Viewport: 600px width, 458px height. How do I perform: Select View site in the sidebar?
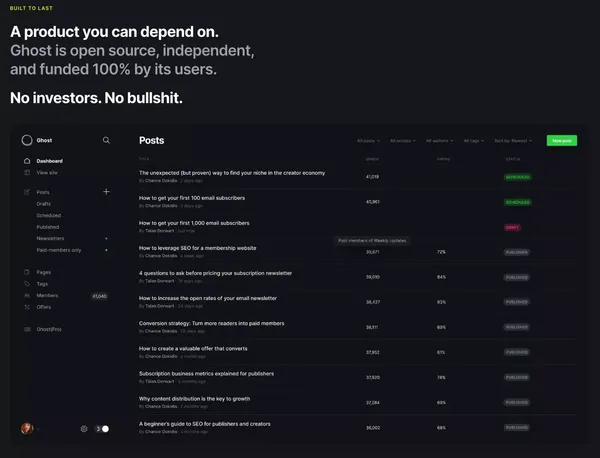tap(47, 173)
